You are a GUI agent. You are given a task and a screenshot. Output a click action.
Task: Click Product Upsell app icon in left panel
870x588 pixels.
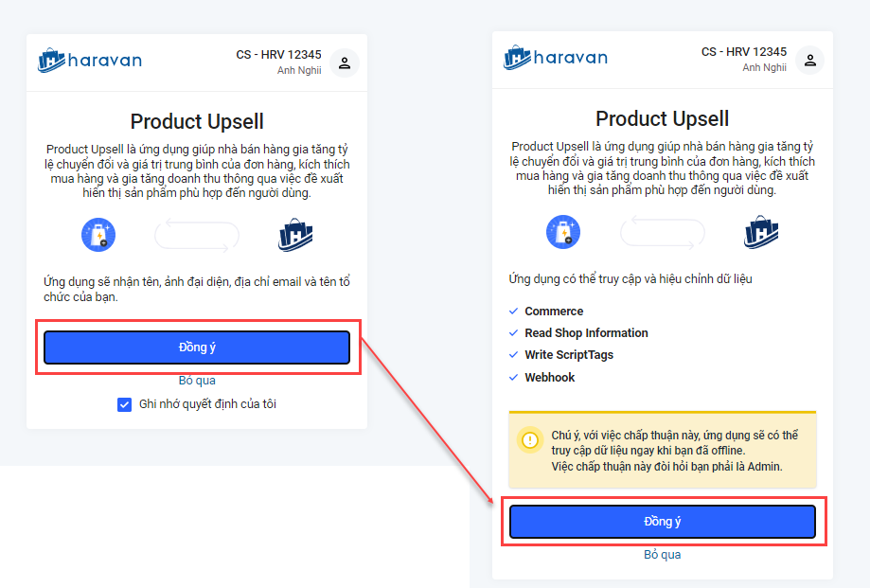pos(98,235)
